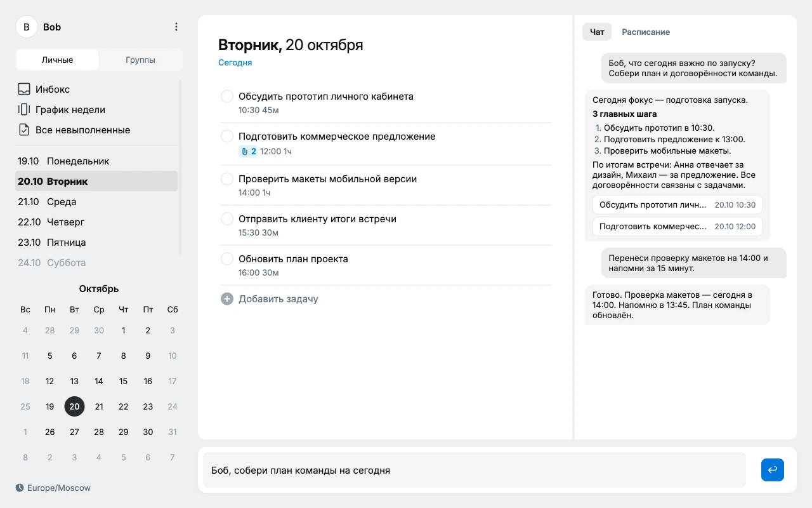Click the chat message input field
Screen dimensions: 812x508
click(x=475, y=470)
